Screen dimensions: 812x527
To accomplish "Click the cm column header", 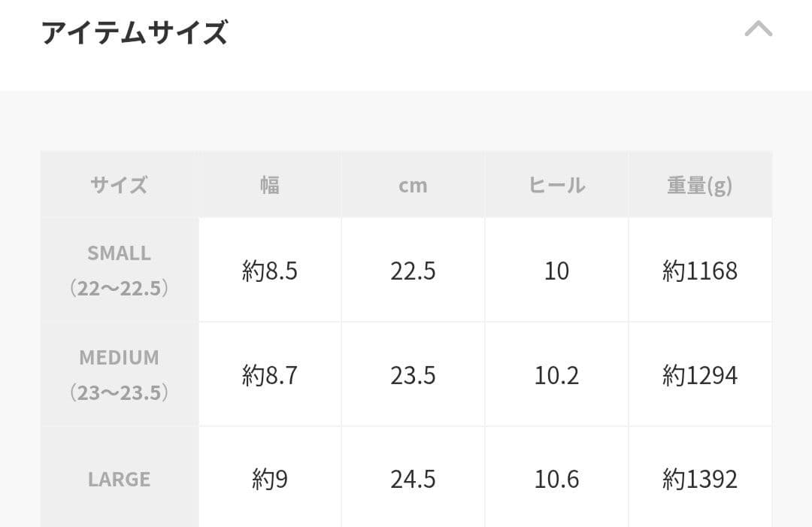I will (x=413, y=185).
